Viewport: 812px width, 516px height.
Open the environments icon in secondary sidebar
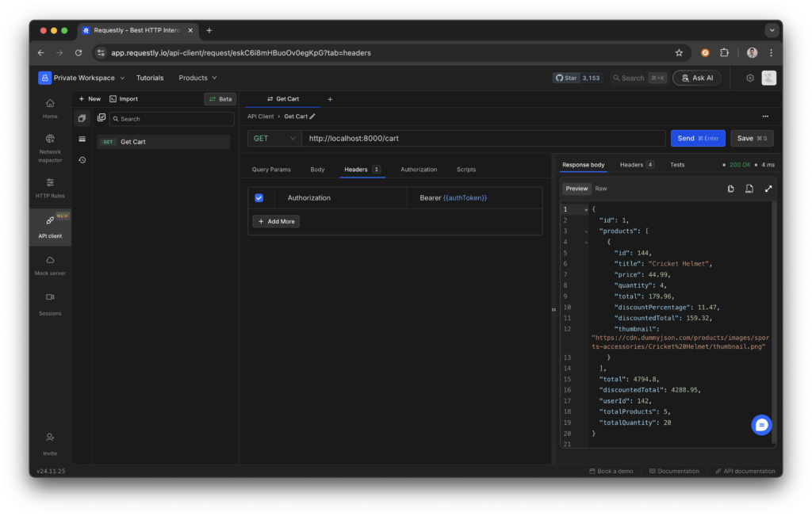pos(82,140)
